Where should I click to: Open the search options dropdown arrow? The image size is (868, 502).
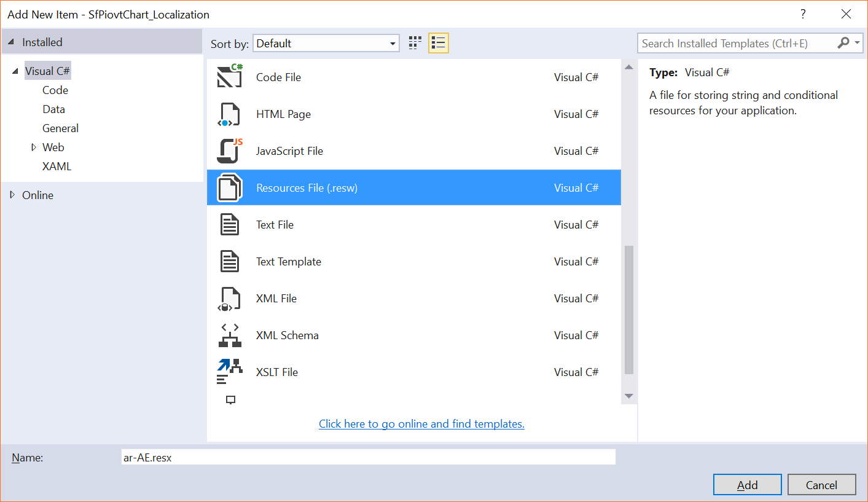858,43
